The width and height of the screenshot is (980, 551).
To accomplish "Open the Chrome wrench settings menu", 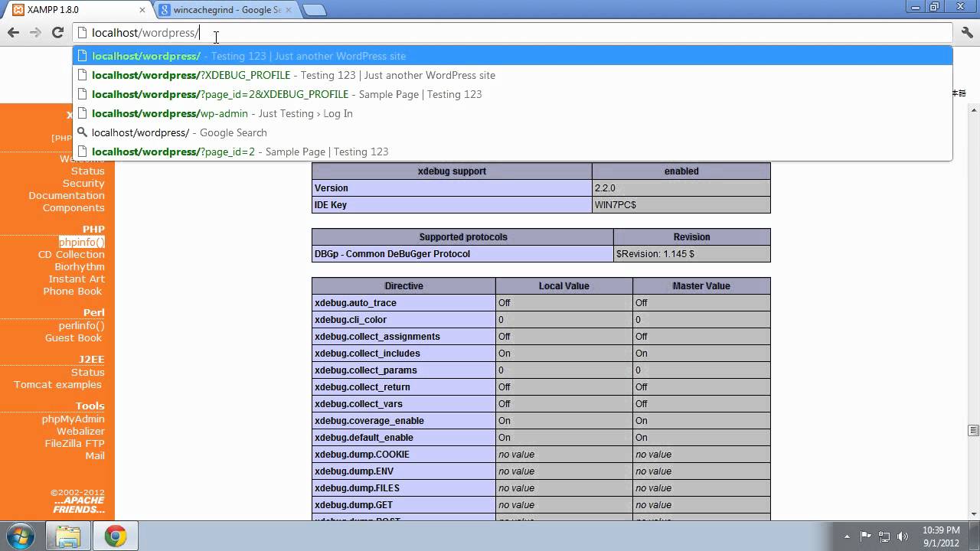I will click(967, 32).
